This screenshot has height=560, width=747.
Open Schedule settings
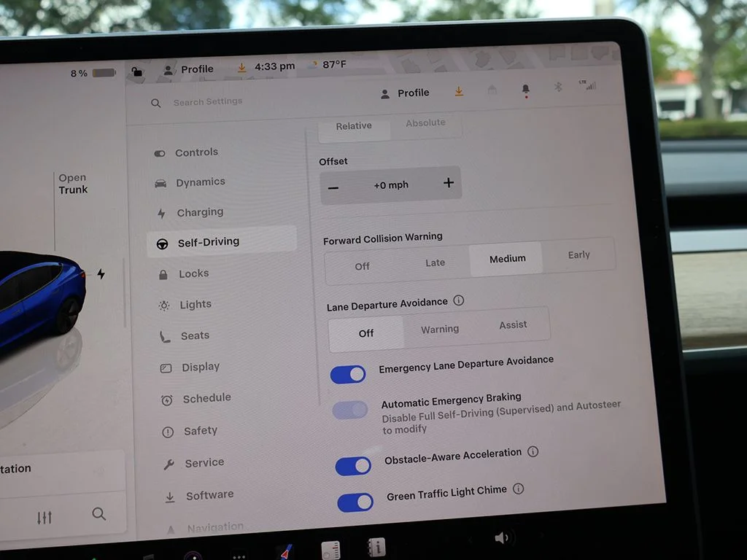point(196,399)
